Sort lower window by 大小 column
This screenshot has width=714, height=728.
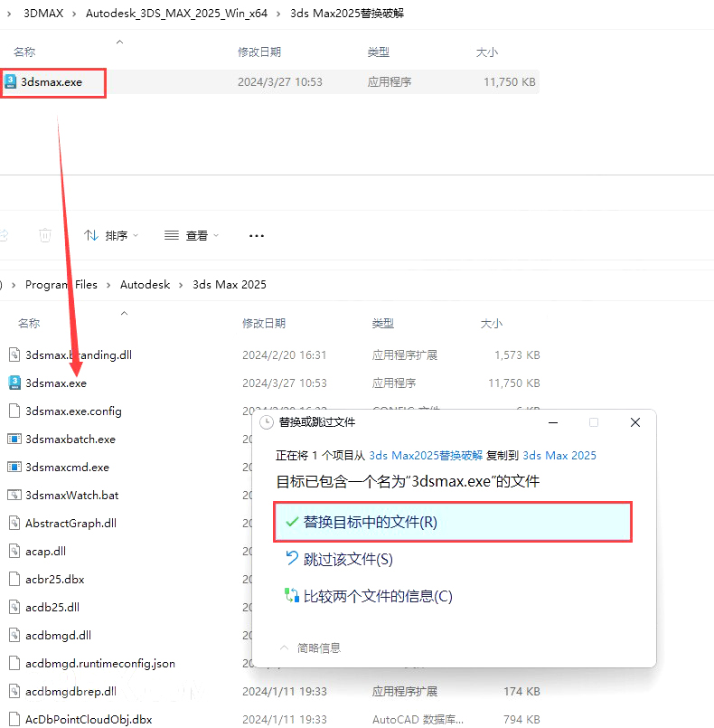(x=492, y=323)
